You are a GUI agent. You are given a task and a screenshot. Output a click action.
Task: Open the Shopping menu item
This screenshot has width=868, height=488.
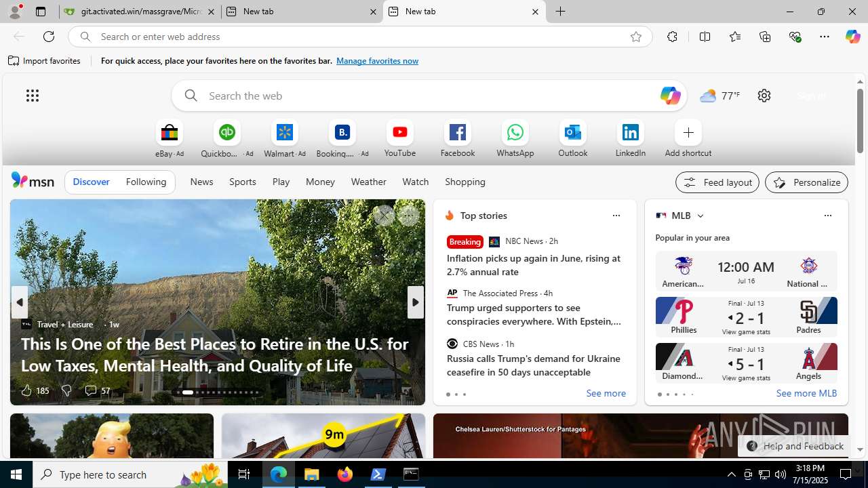coord(465,182)
